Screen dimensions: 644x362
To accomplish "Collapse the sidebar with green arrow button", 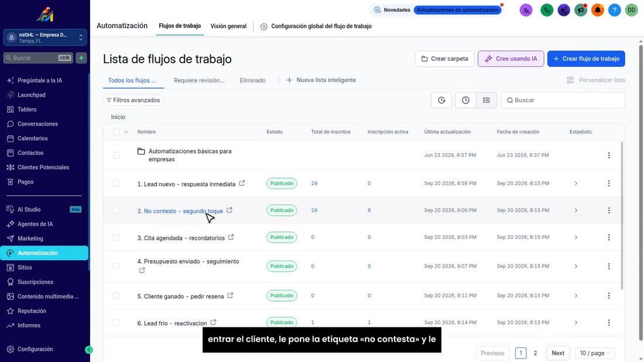I will [x=89, y=350].
